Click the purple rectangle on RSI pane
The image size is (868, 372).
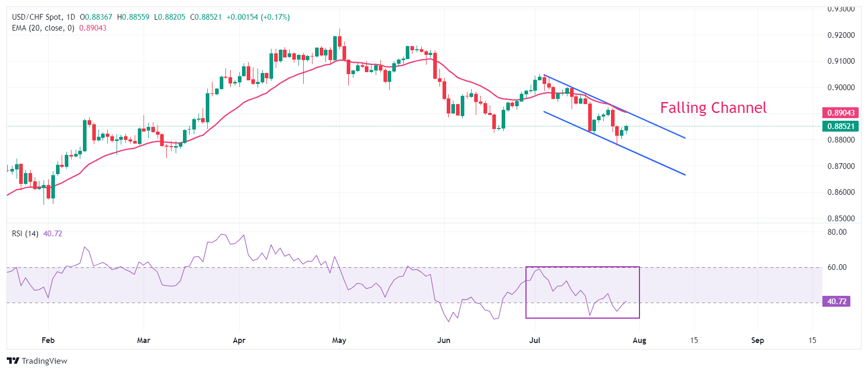582,292
